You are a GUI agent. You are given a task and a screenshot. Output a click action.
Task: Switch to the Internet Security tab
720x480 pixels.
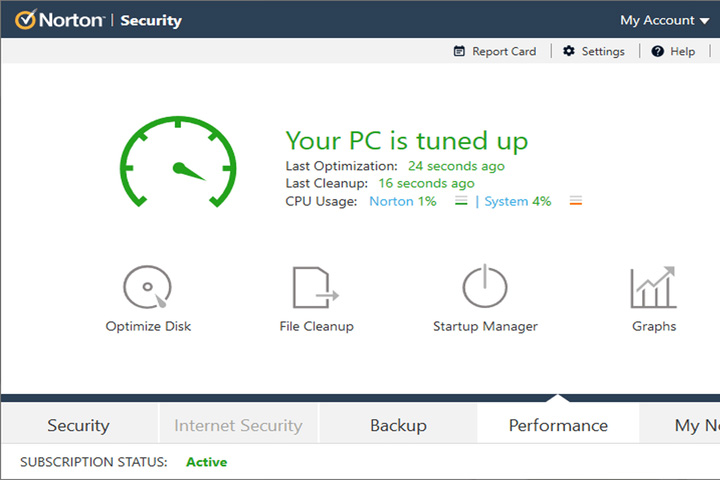click(x=238, y=425)
